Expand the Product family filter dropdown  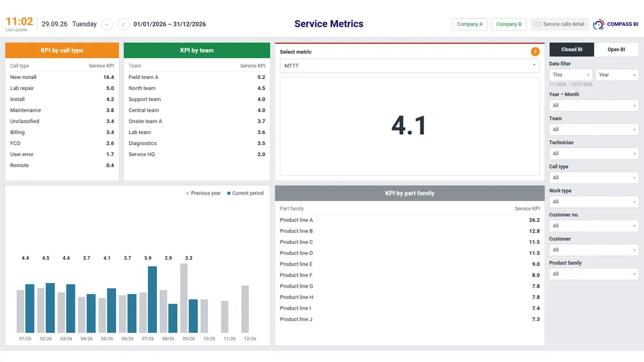594,274
